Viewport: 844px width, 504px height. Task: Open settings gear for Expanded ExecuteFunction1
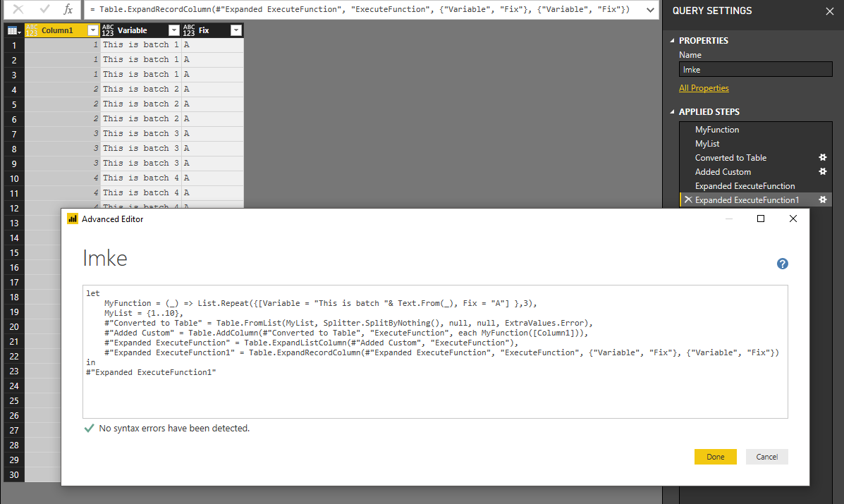point(822,199)
